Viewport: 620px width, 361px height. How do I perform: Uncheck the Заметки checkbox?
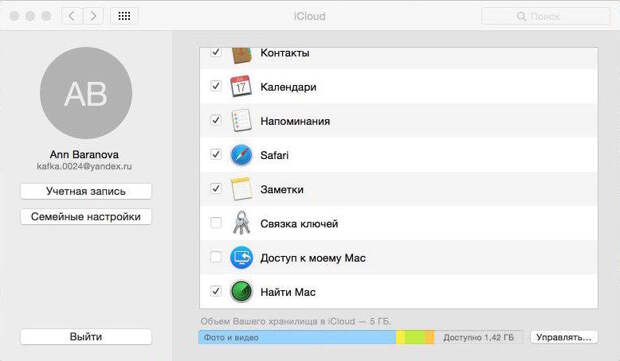tap(216, 189)
